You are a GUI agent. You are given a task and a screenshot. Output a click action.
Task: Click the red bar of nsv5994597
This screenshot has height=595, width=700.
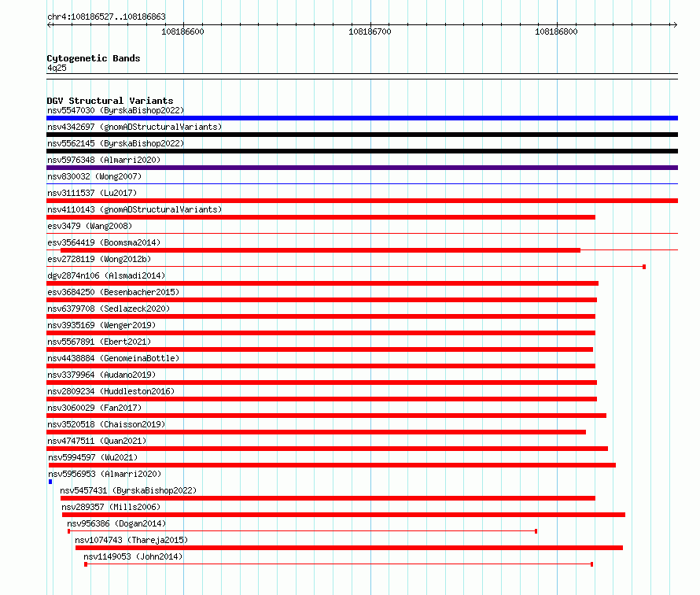click(332, 465)
